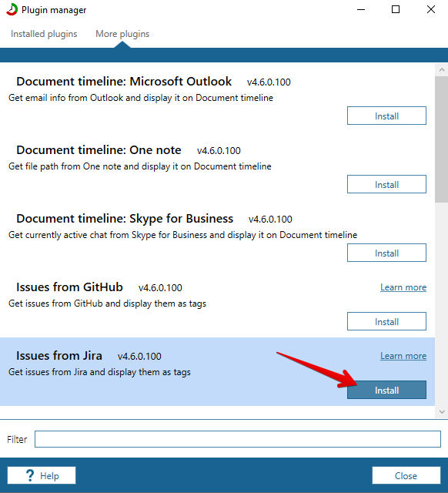Select the Document timeline: Skype for Business title
Image resolution: width=448 pixels, height=493 pixels.
coord(125,219)
